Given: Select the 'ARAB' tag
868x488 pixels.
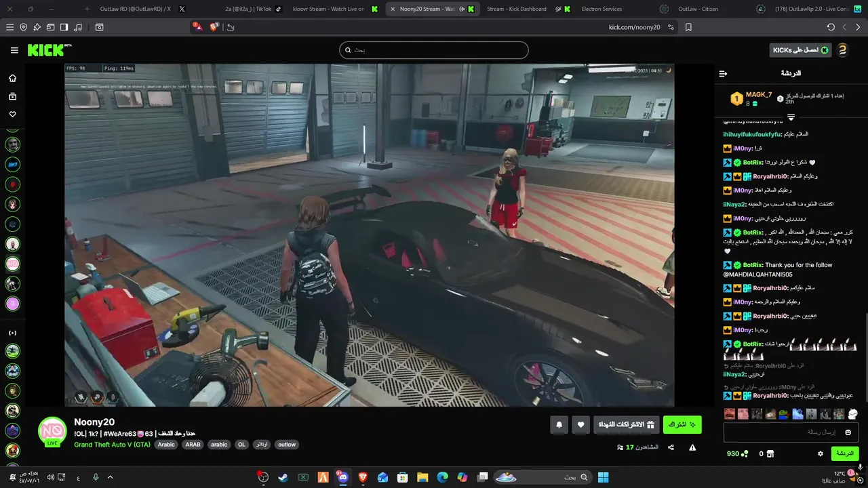Looking at the screenshot, I should [x=193, y=445].
